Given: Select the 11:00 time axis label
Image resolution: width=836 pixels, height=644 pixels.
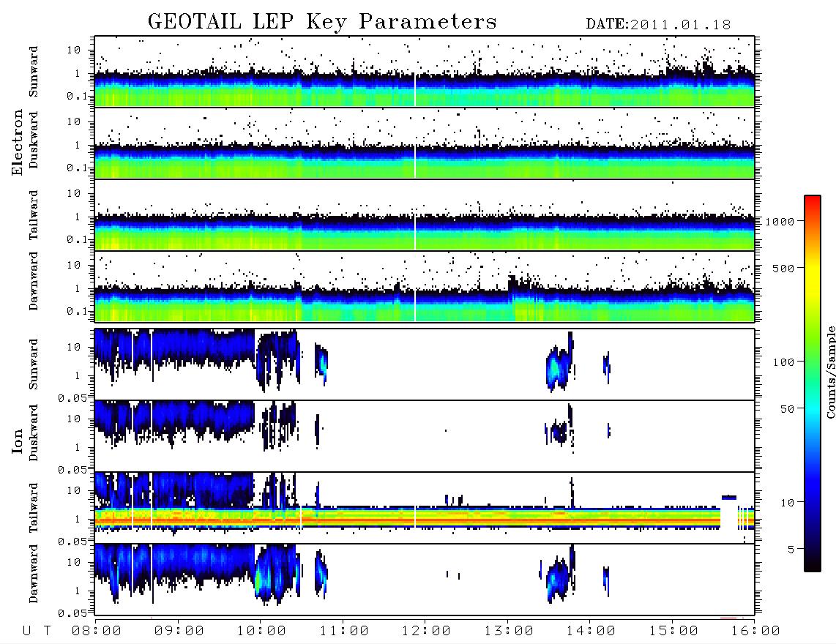Looking at the screenshot, I should pos(343,632).
